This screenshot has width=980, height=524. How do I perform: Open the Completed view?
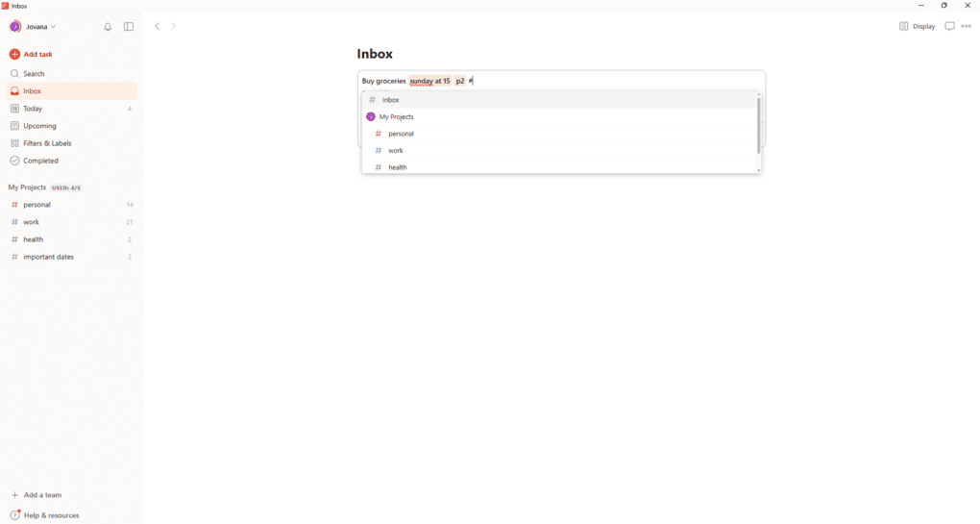coord(71,161)
